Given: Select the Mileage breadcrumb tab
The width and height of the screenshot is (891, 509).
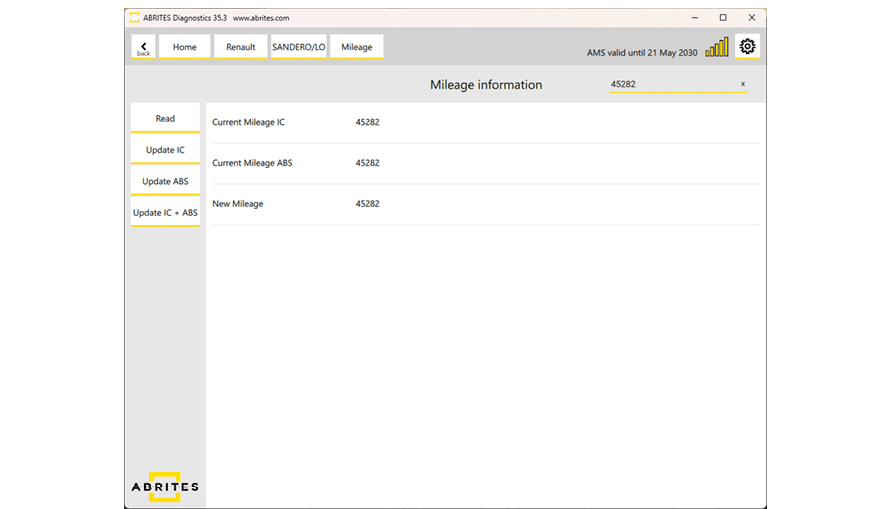Looking at the screenshot, I should point(357,47).
